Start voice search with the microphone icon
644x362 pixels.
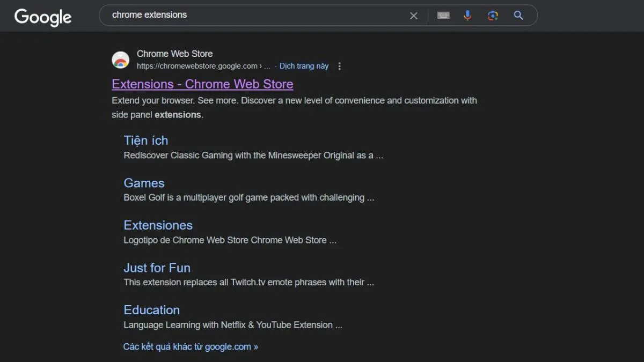coord(467,15)
